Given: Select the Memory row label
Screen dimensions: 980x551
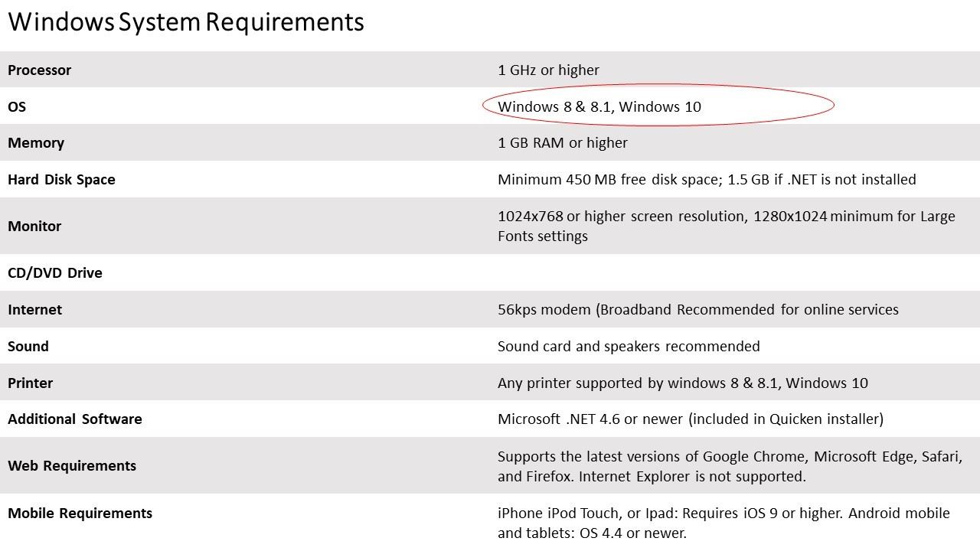Looking at the screenshot, I should (x=36, y=143).
